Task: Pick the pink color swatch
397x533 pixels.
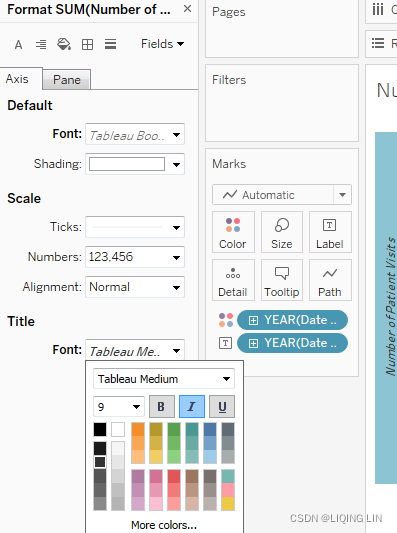Action: [x=156, y=476]
